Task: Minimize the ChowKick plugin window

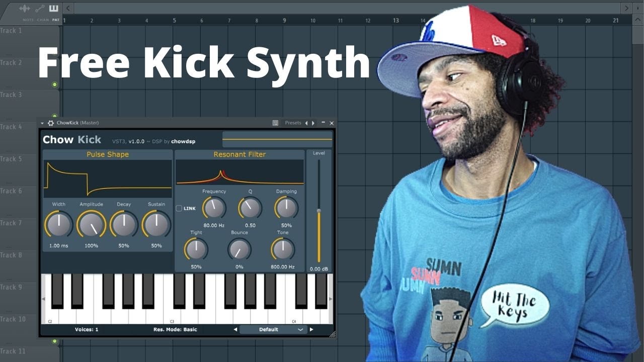Action: click(323, 123)
